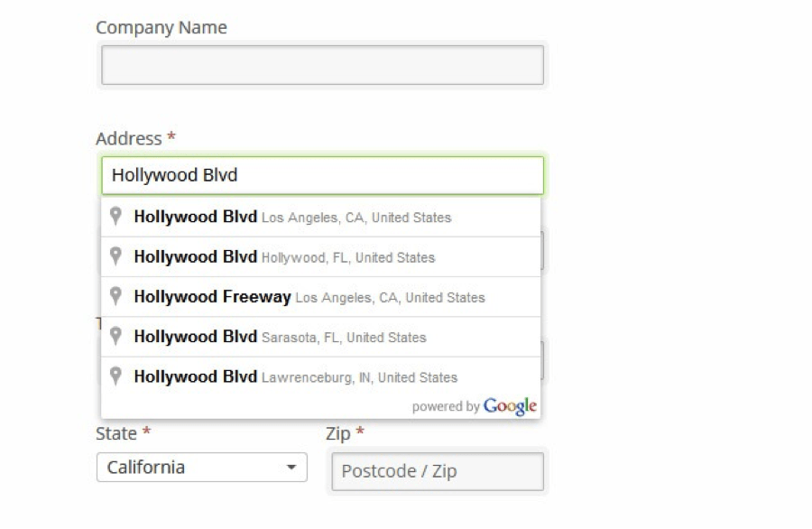
Task: Click the pin icon next to Hollywood Freeway
Action: coord(115,296)
